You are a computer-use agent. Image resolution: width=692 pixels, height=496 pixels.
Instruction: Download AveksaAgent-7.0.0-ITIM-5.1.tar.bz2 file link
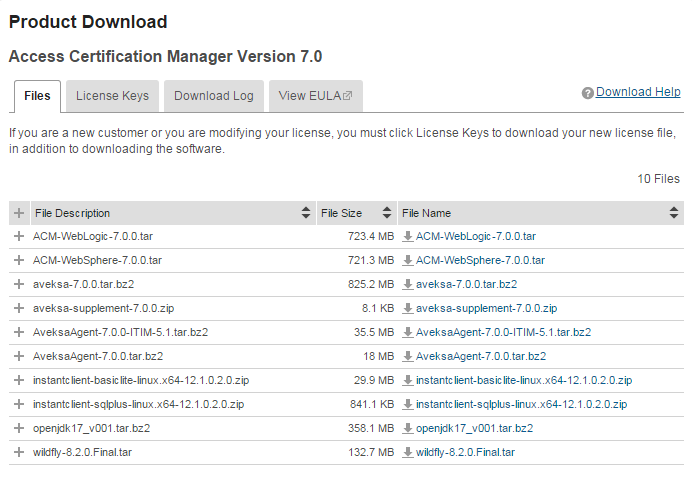coord(504,332)
